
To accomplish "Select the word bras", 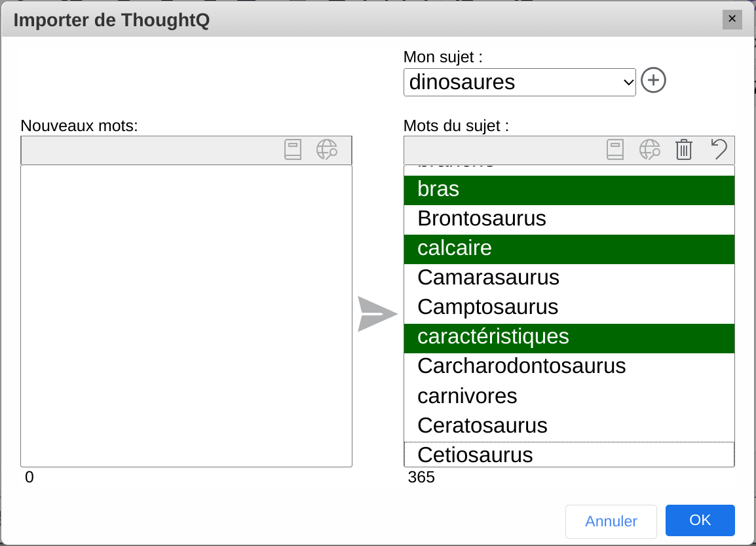I will (x=569, y=190).
